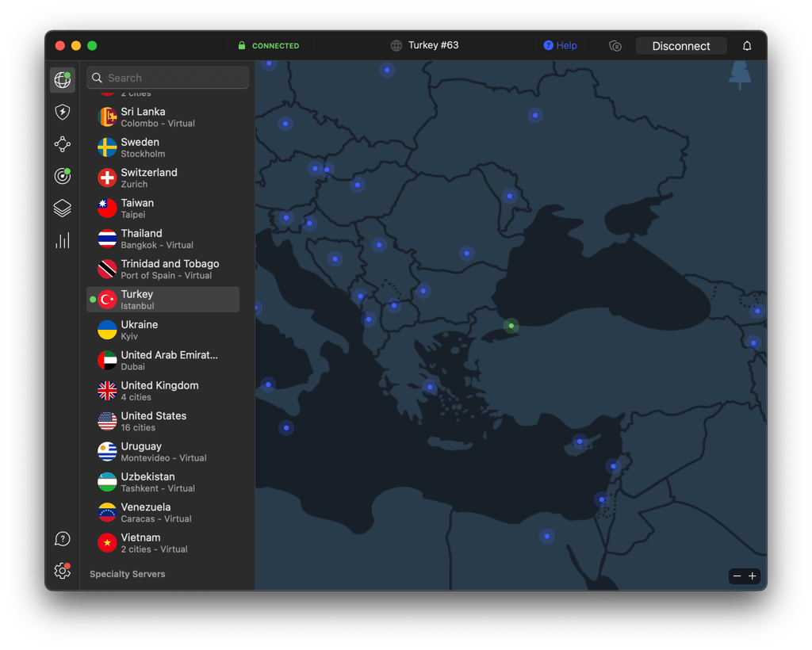Click the Specialty Servers heading
Screen dimensions: 812x650
point(128,574)
